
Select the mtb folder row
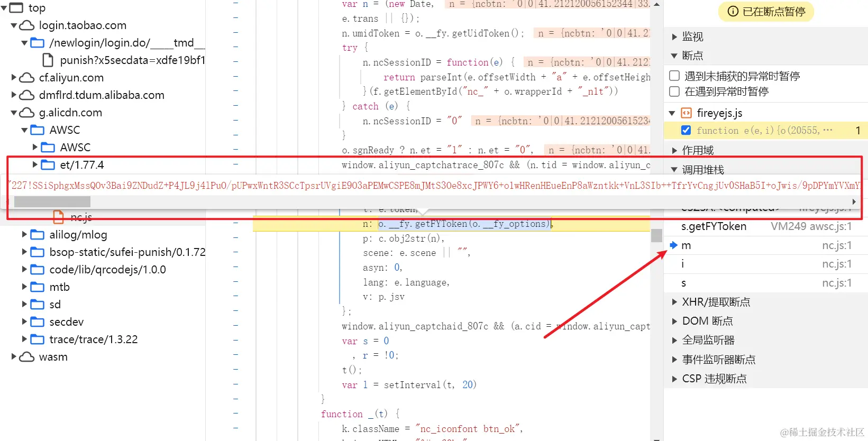click(103, 287)
